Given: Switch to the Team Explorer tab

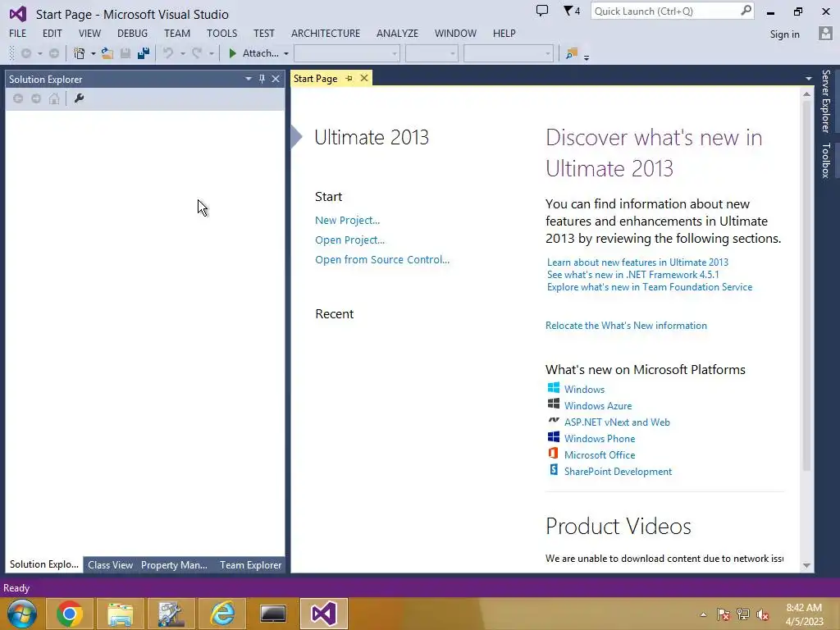Looking at the screenshot, I should tap(251, 564).
